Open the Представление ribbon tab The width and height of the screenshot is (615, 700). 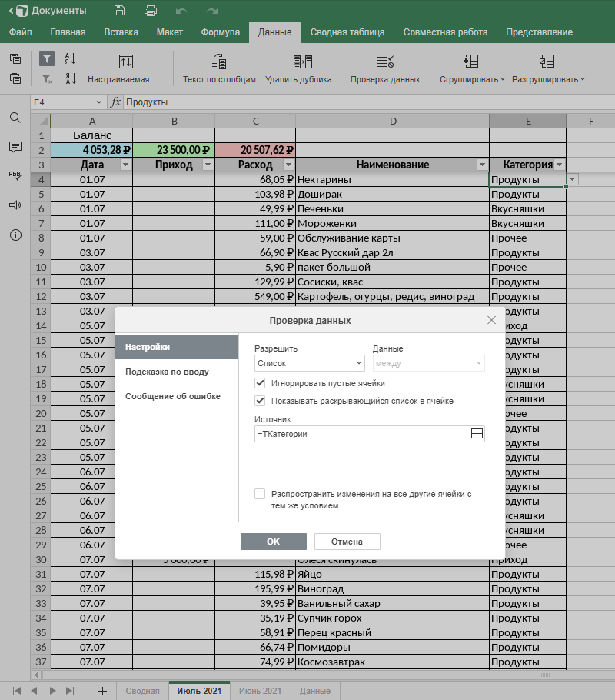point(539,32)
